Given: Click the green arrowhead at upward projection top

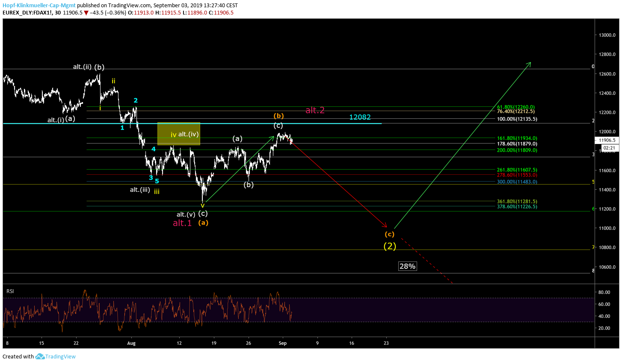Looking at the screenshot, I should (529, 64).
